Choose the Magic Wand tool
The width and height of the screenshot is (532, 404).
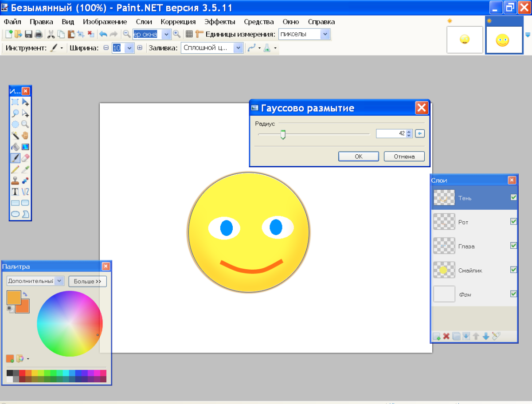click(15, 135)
